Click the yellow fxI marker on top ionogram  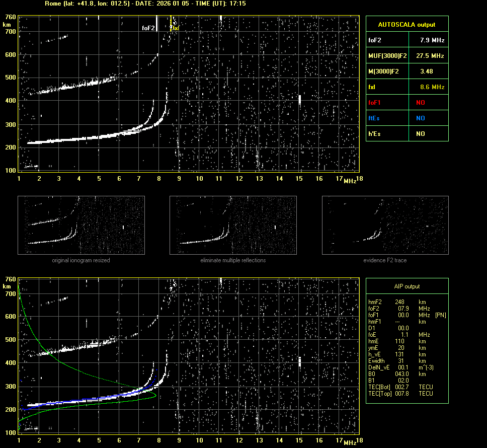(175, 28)
